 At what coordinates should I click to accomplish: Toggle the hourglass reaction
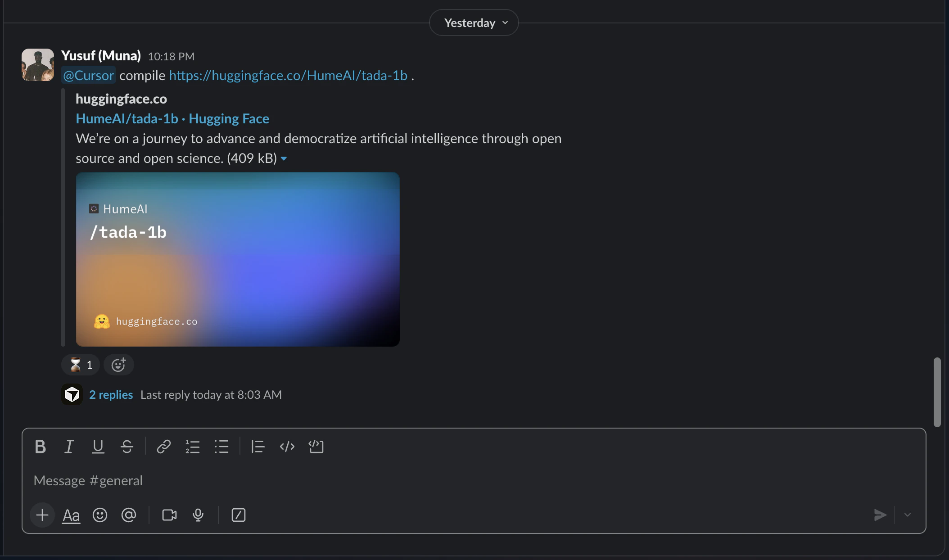click(81, 365)
